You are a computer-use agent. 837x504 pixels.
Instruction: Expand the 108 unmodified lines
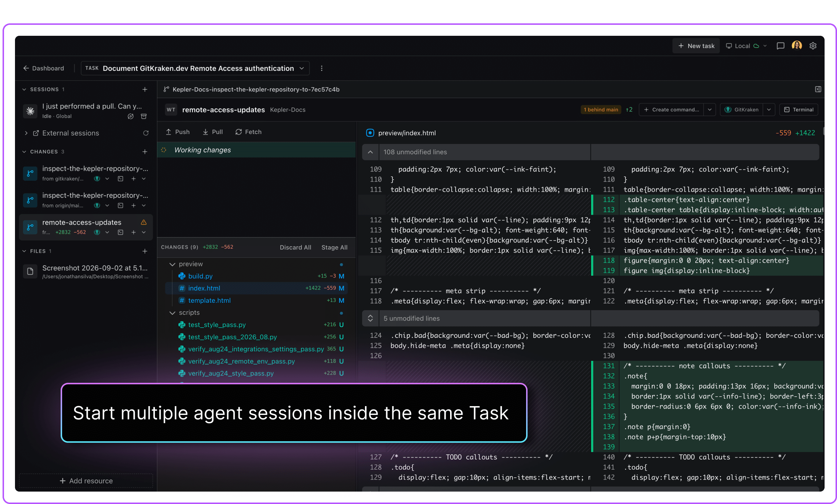coord(370,152)
